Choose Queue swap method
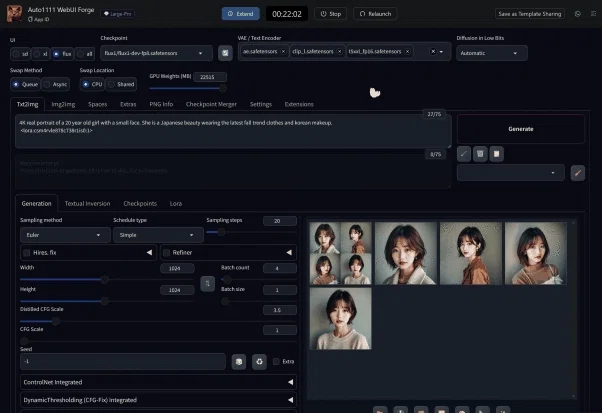The height and width of the screenshot is (413, 602). (x=25, y=84)
